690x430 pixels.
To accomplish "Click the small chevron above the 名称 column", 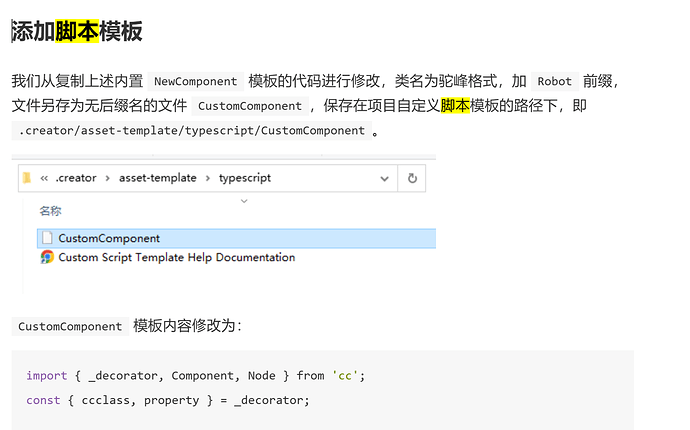I will [243, 200].
